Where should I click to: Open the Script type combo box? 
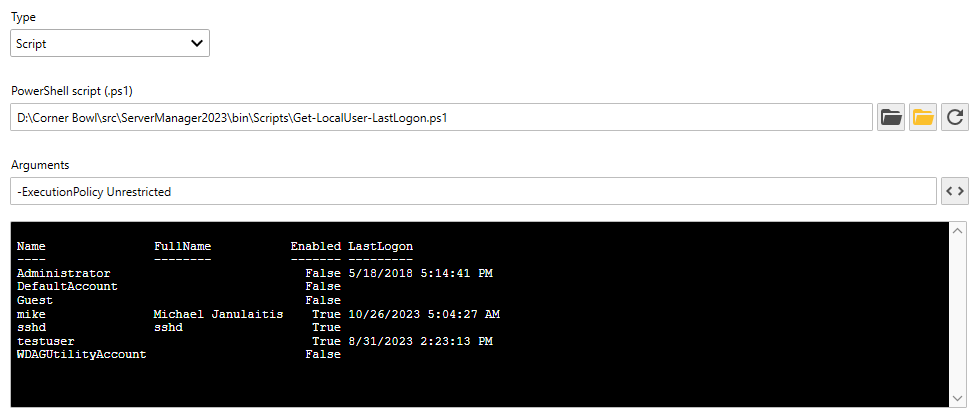[110, 44]
